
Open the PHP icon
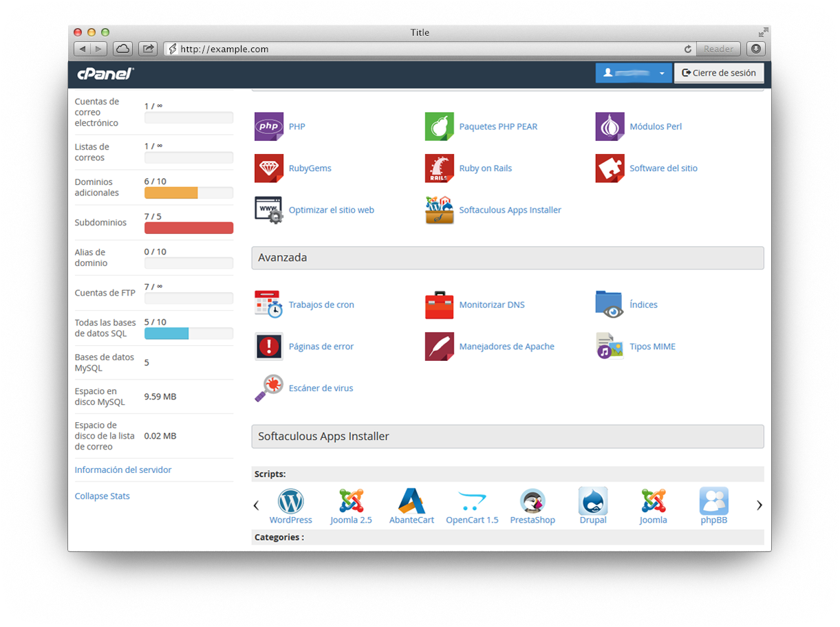pos(268,126)
